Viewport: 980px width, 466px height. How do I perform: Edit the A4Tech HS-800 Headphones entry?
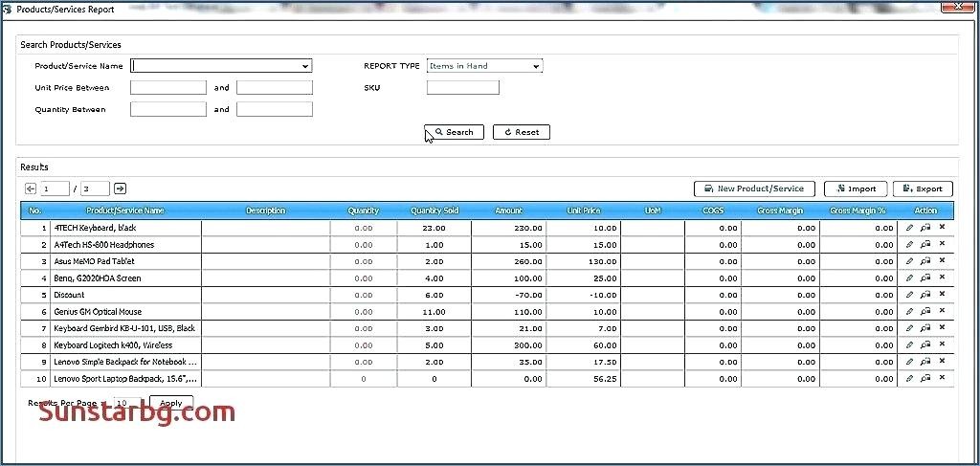909,245
